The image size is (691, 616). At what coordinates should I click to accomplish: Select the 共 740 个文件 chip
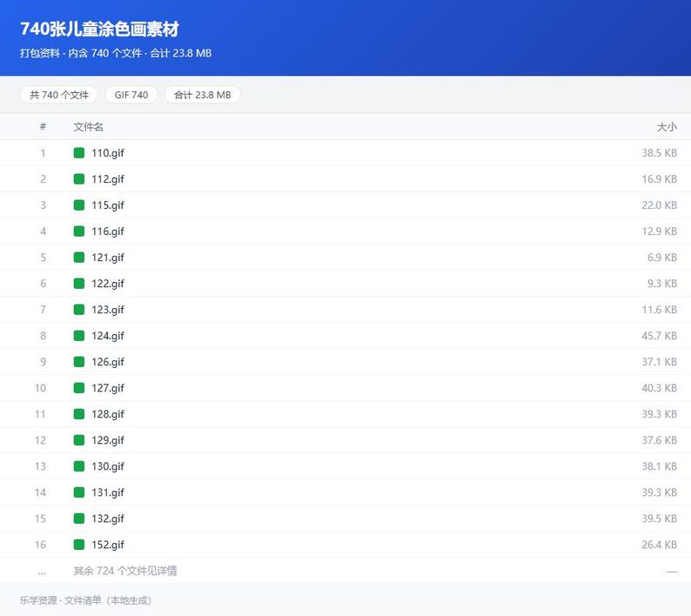59,95
